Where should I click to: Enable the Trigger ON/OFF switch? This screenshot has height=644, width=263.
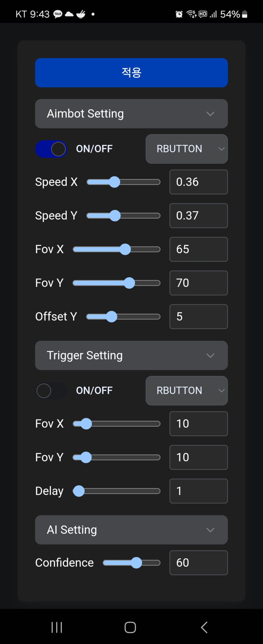click(x=51, y=390)
